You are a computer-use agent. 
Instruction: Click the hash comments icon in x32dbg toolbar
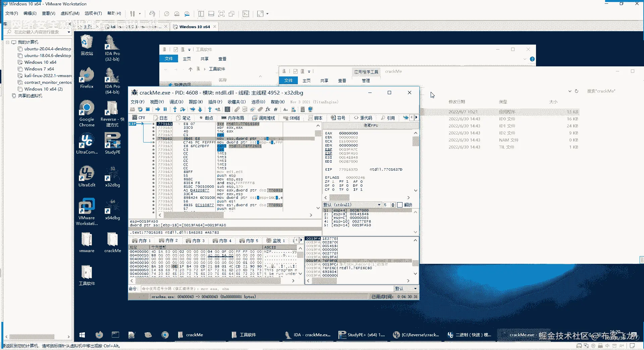pos(276,109)
